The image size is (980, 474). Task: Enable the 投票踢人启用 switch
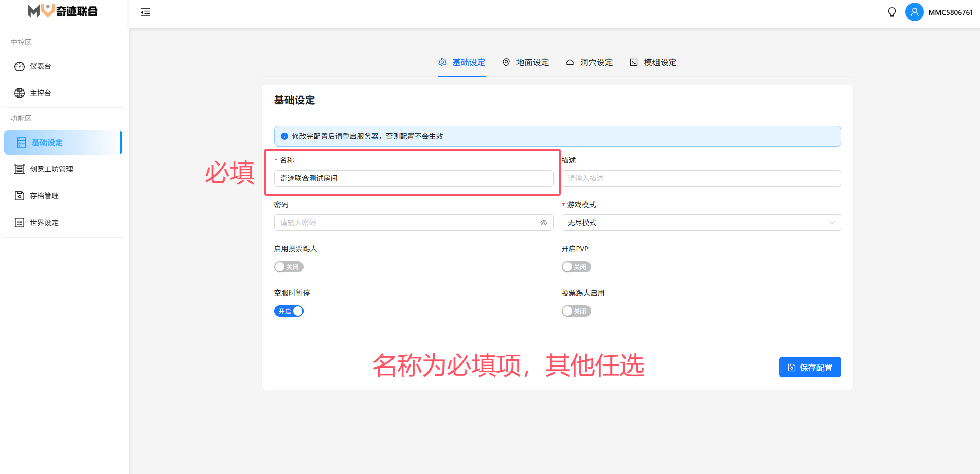[576, 311]
